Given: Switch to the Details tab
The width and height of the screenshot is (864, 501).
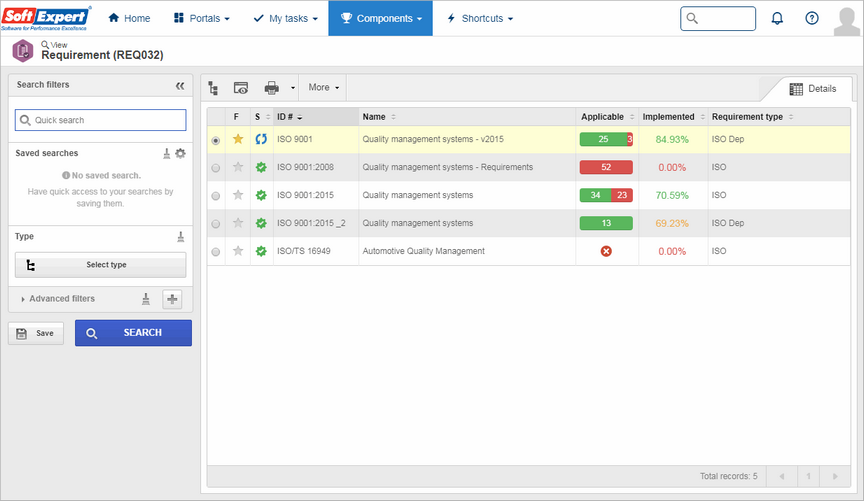Looking at the screenshot, I should coord(813,89).
